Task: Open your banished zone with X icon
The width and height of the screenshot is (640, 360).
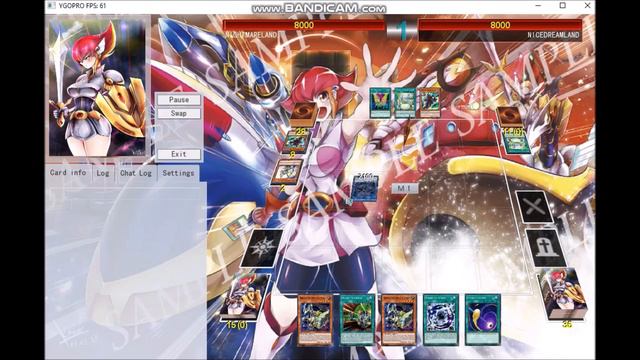Action: pyautogui.click(x=534, y=207)
